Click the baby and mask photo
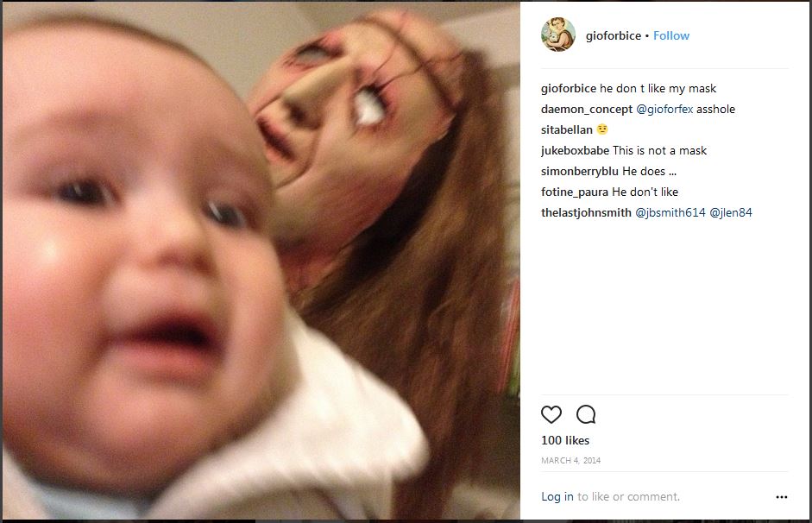The height and width of the screenshot is (523, 812). pyautogui.click(x=261, y=261)
